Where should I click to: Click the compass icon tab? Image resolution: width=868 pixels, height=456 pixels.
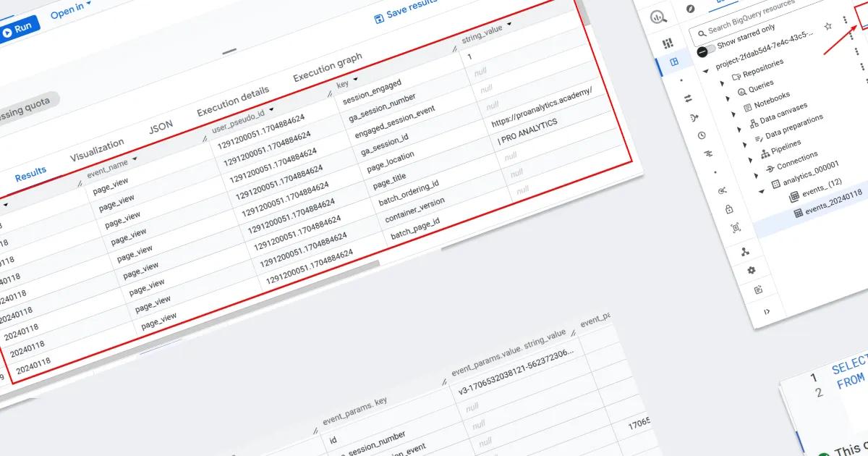tap(690, 9)
